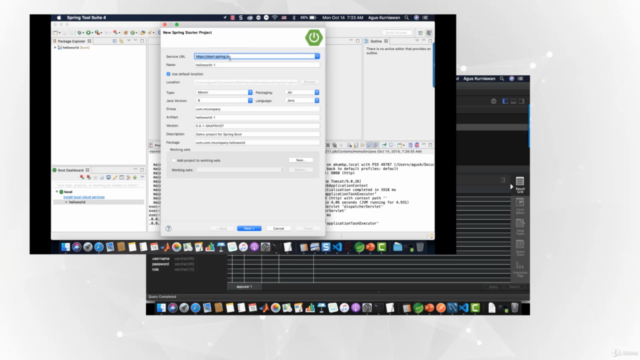Click the Description field in the dialog
Viewport: 640px width, 360px height.
(257, 134)
